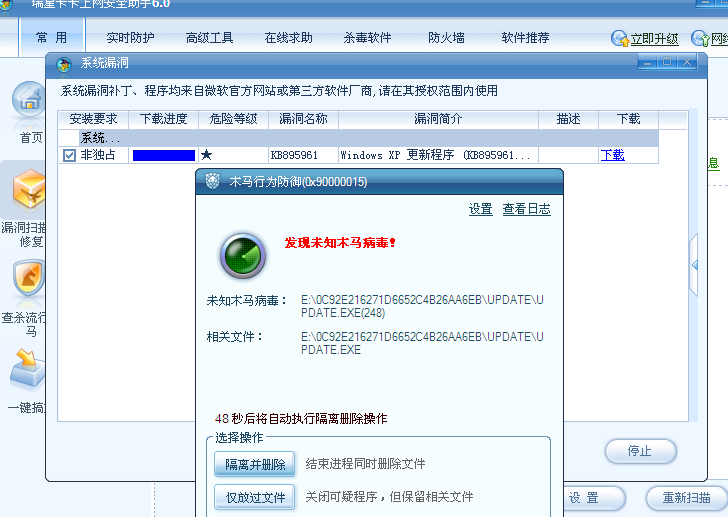The height and width of the screenshot is (517, 728).
Task: Click the blue download progress bar for KB895961
Action: pyautogui.click(x=164, y=155)
